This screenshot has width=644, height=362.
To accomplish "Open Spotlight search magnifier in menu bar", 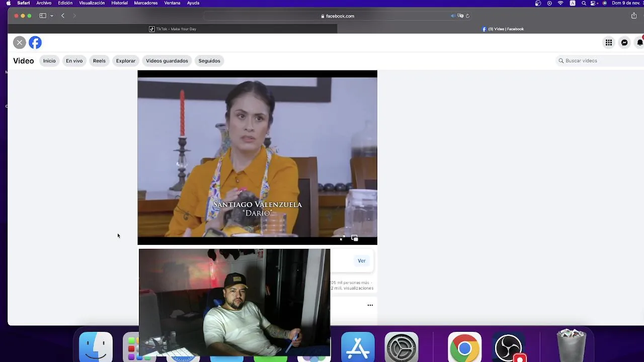I will point(584,3).
